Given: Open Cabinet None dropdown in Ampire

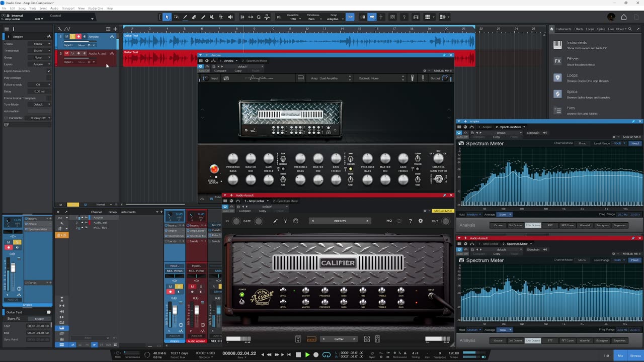Looking at the screenshot, I should tap(381, 78).
